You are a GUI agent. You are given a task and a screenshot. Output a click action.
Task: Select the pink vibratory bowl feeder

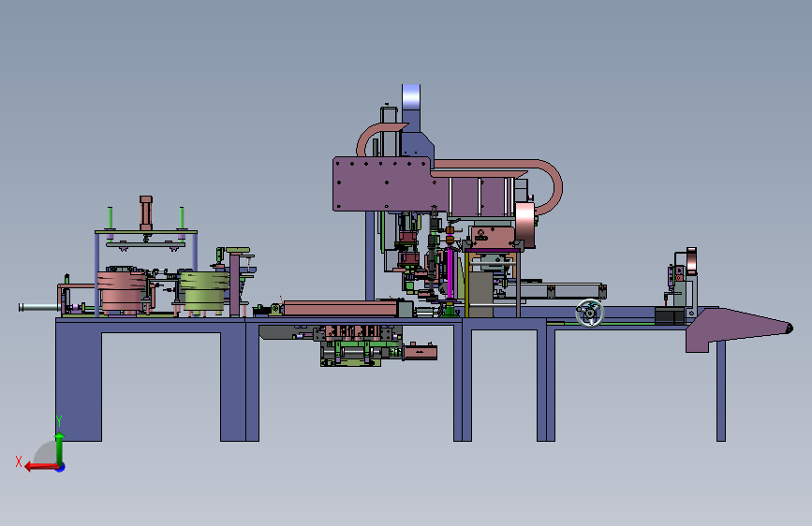[122, 292]
